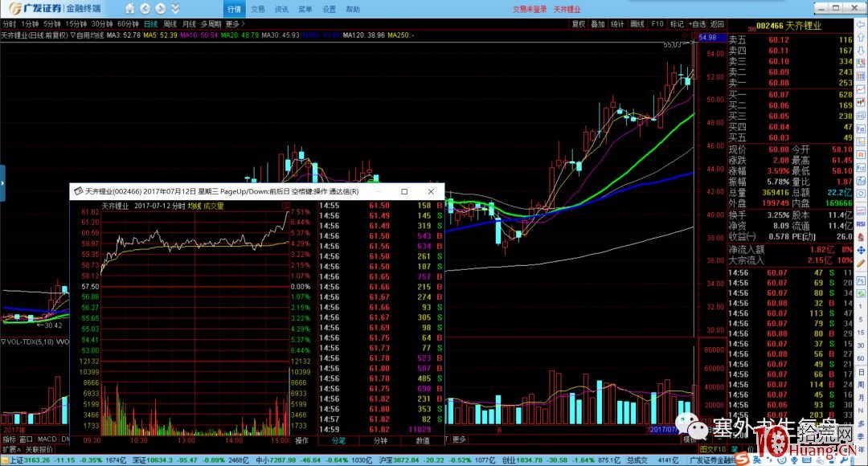Click 更多 beside popup footer
Screen dimensions: 868x466
click(x=459, y=439)
